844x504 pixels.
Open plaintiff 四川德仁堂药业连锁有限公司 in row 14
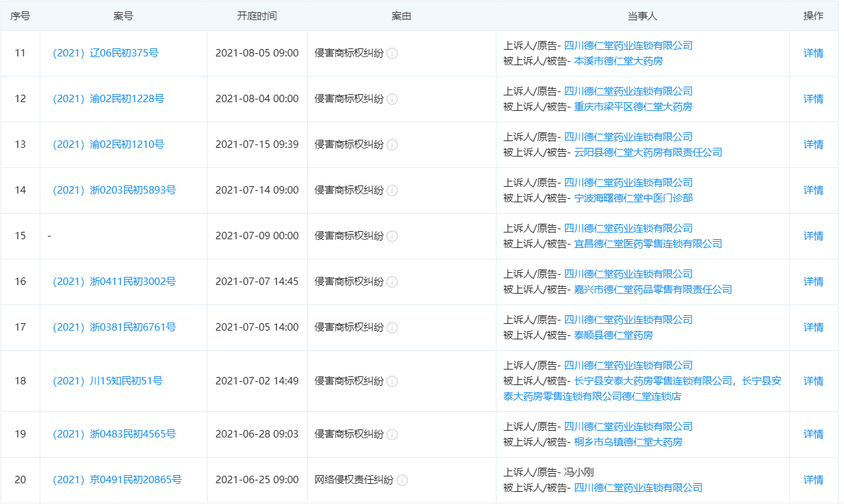pyautogui.click(x=628, y=183)
